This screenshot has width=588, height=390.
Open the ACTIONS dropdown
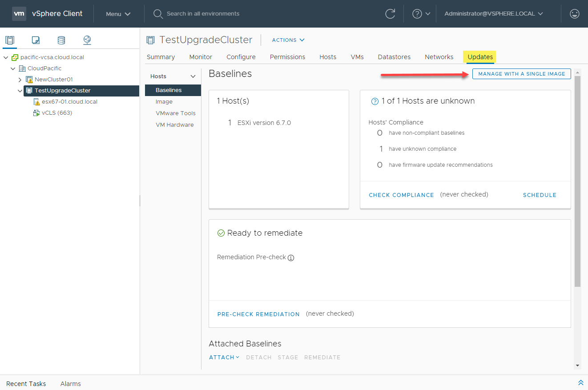tap(288, 40)
